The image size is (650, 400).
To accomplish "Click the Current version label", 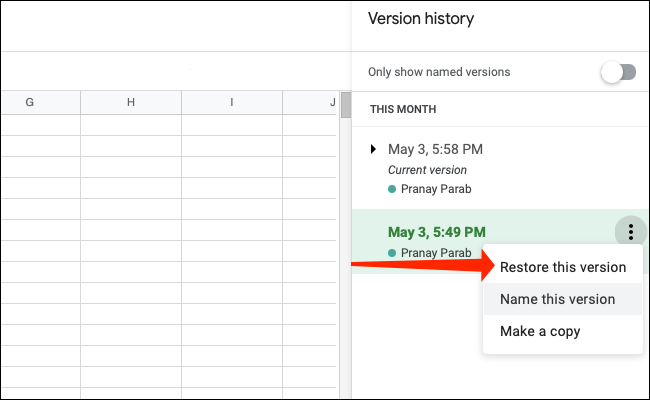I will [429, 170].
